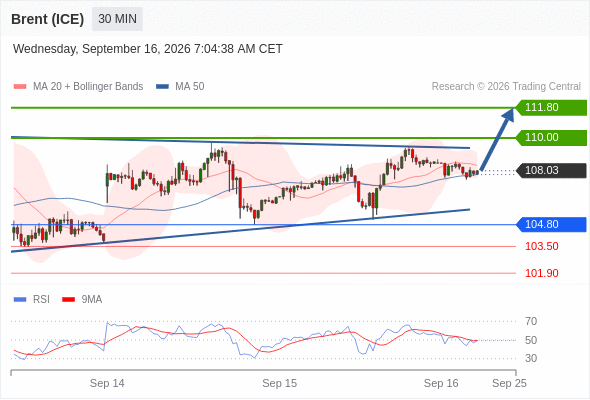Click the 111.80 green resistance tag

(x=551, y=108)
